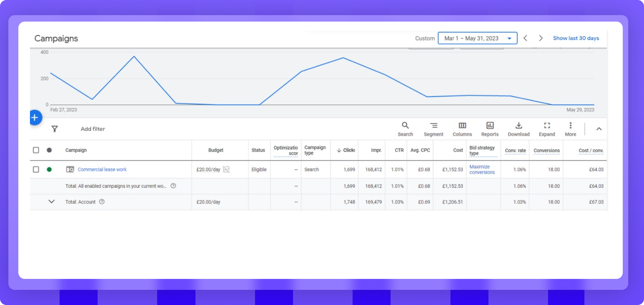
Task: Open the Commercial lease work campaign link
Action: point(102,169)
